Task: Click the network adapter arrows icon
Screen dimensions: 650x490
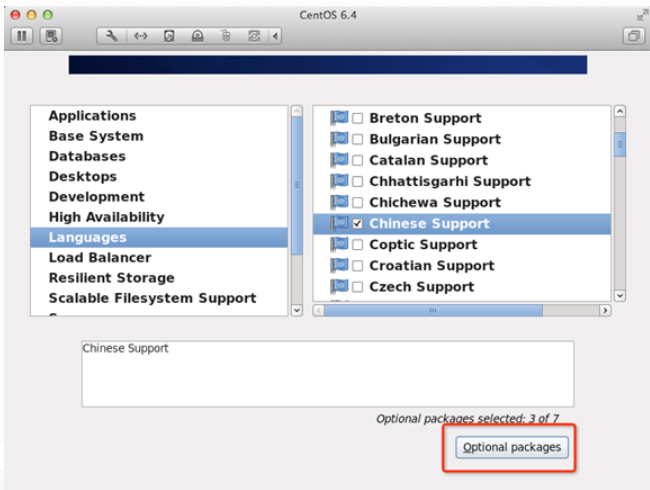Action: tap(140, 36)
